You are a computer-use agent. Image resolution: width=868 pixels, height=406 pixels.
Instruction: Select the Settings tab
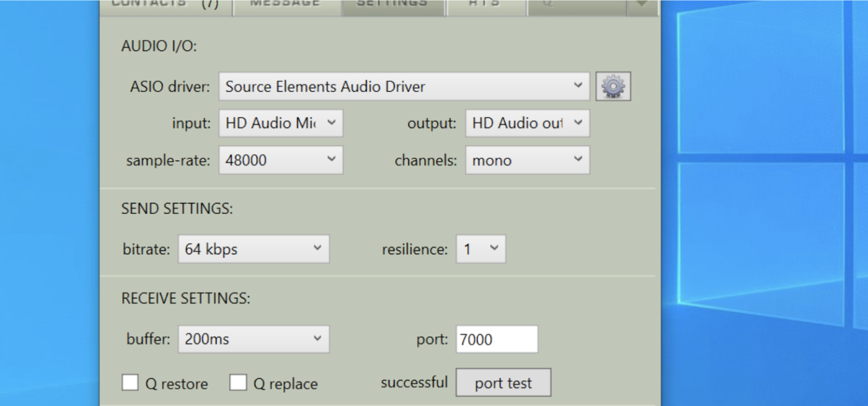click(x=392, y=5)
